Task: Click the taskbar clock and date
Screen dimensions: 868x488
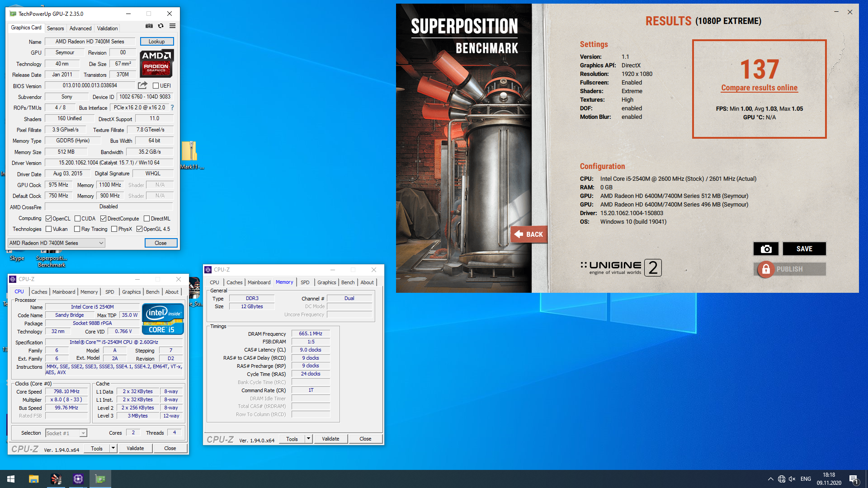Action: [829, 479]
